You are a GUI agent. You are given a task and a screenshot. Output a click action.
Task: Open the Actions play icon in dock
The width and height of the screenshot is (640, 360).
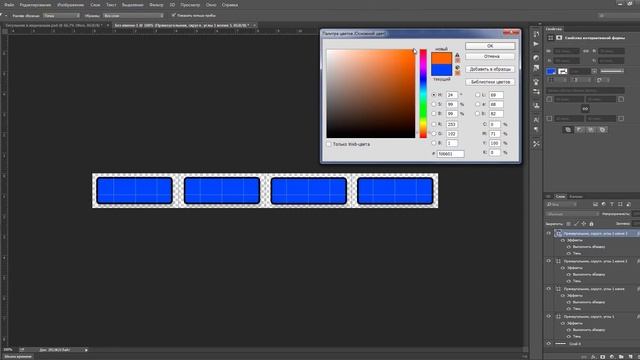tap(536, 44)
